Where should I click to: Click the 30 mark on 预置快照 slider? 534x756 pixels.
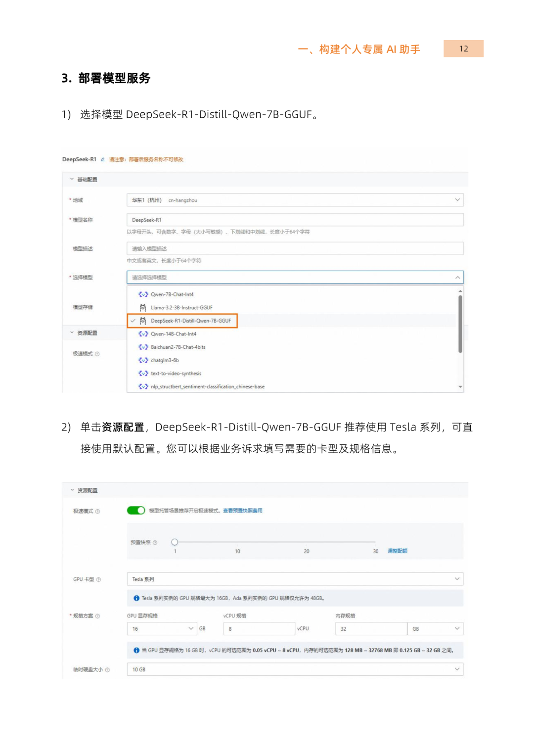coord(376,551)
